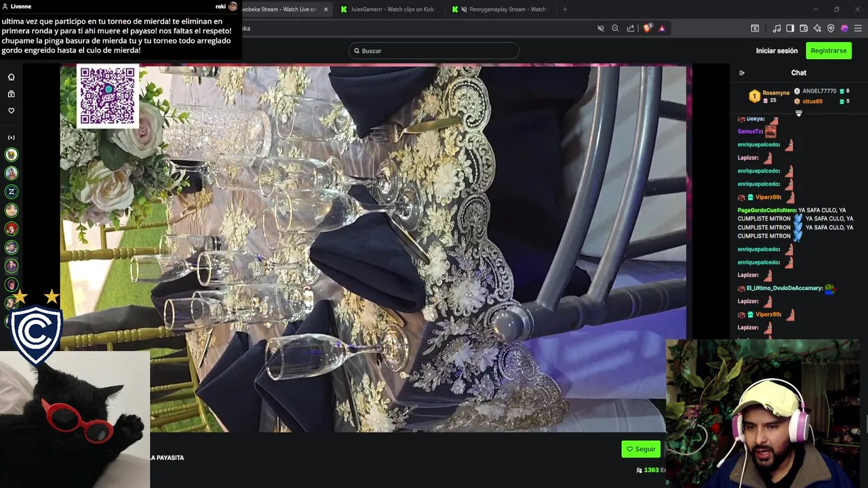
Task: Open Following heart icon in sidebar
Action: click(11, 110)
